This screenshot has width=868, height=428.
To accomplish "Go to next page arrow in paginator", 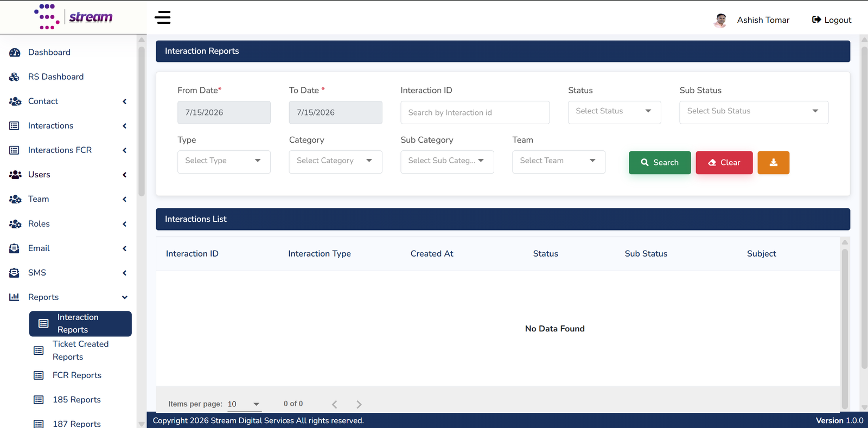I will coord(359,404).
